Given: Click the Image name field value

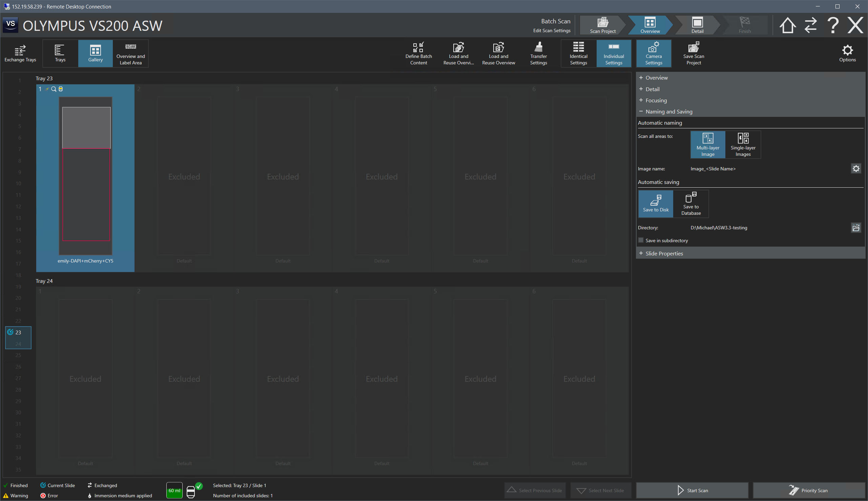Looking at the screenshot, I should pyautogui.click(x=713, y=169).
